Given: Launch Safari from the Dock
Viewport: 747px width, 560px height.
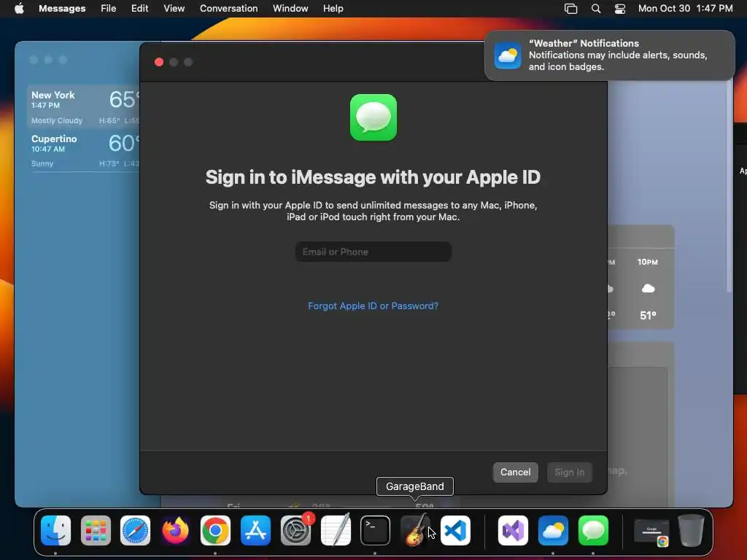Looking at the screenshot, I should (135, 530).
